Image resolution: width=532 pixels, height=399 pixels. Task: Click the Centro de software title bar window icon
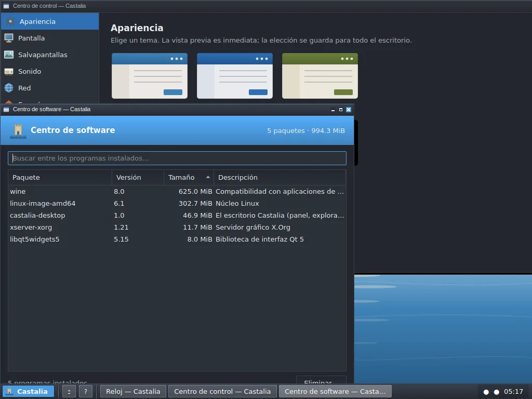(6, 109)
